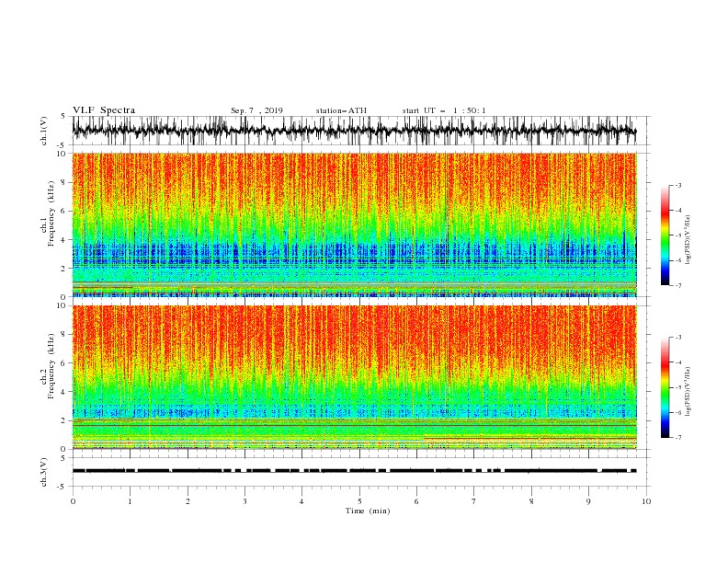Viewport: 728px width, 563px height.
Task: Click tick label '10' on the Time axis
Action: (646, 501)
